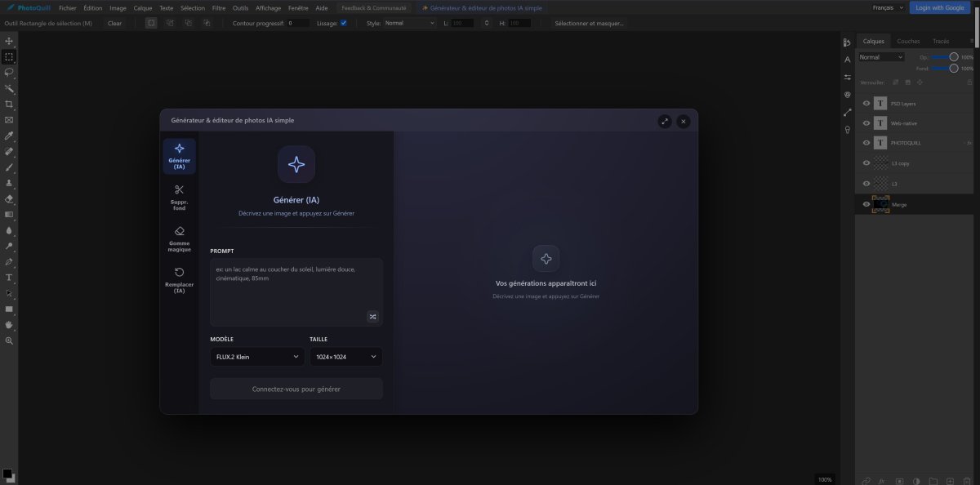The image size is (980, 485).
Task: Open the TAILLE dropdown 1024×1024
Action: (345, 357)
